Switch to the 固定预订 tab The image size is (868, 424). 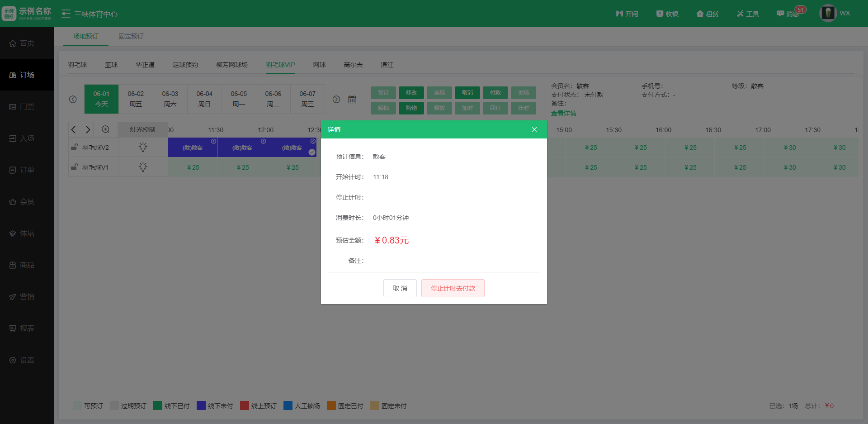pyautogui.click(x=131, y=36)
